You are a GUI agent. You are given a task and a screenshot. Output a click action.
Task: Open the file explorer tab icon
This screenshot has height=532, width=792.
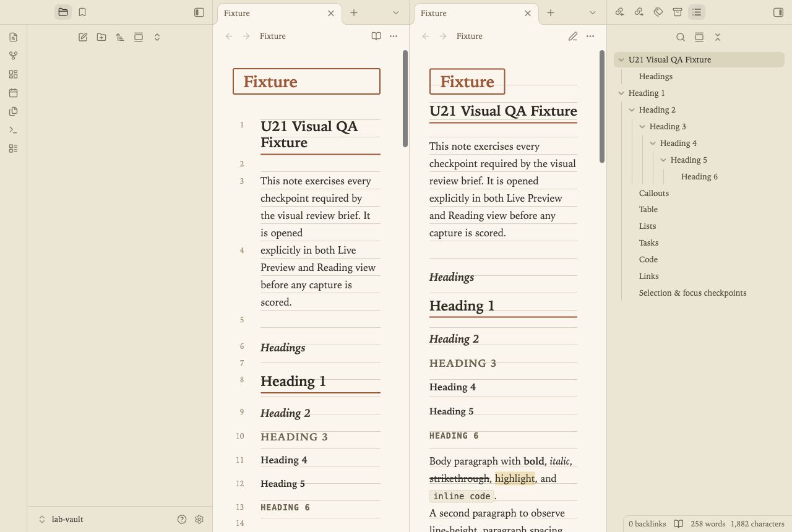coord(62,12)
